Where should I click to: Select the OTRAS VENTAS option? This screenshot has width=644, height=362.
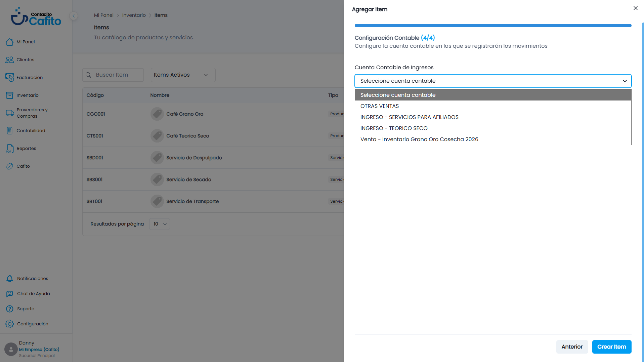493,106
